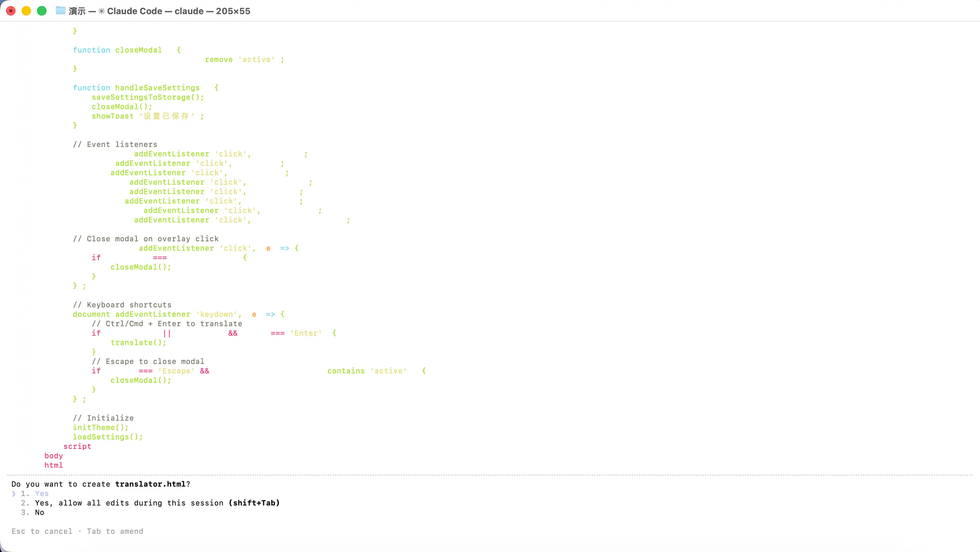The image size is (980, 552).
Task: Click the bold translator.html filename
Action: [x=150, y=484]
